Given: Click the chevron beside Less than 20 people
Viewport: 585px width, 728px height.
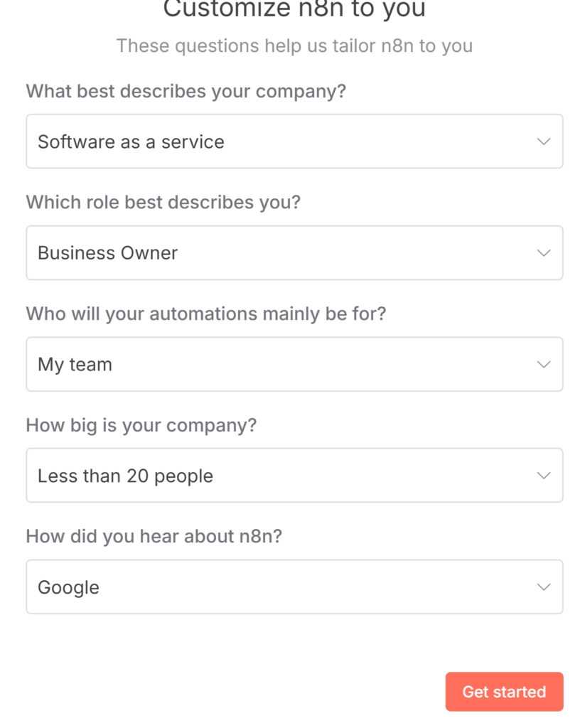Looking at the screenshot, I should pos(544,476).
